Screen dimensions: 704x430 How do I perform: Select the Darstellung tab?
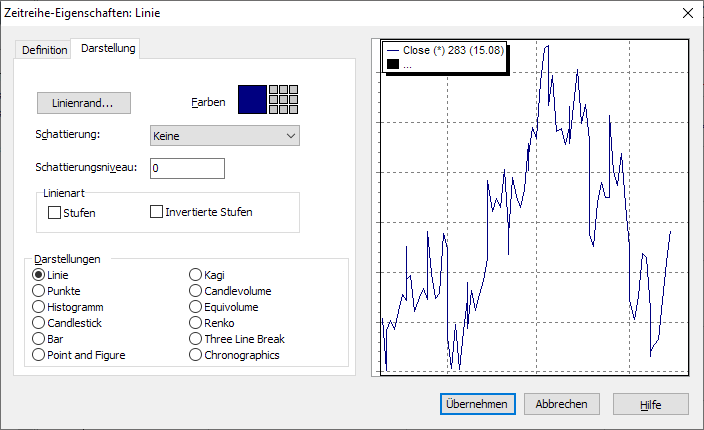coord(108,48)
